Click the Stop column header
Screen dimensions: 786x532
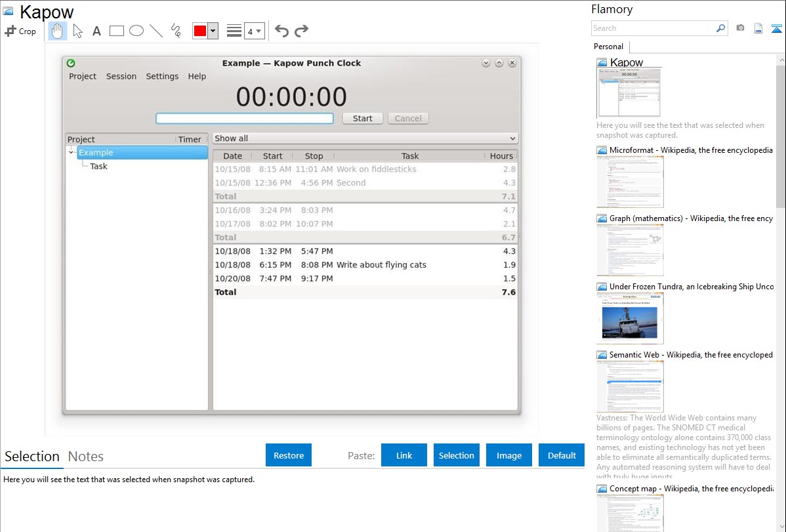[x=314, y=156]
